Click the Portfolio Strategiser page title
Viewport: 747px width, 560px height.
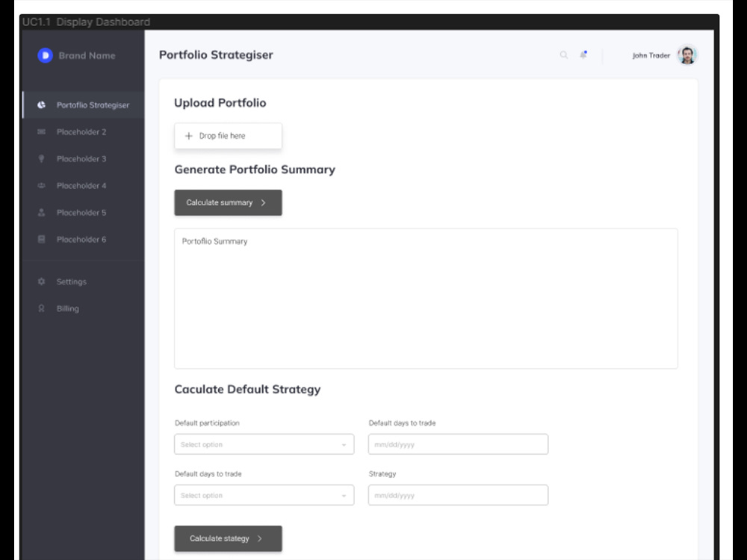(x=216, y=55)
